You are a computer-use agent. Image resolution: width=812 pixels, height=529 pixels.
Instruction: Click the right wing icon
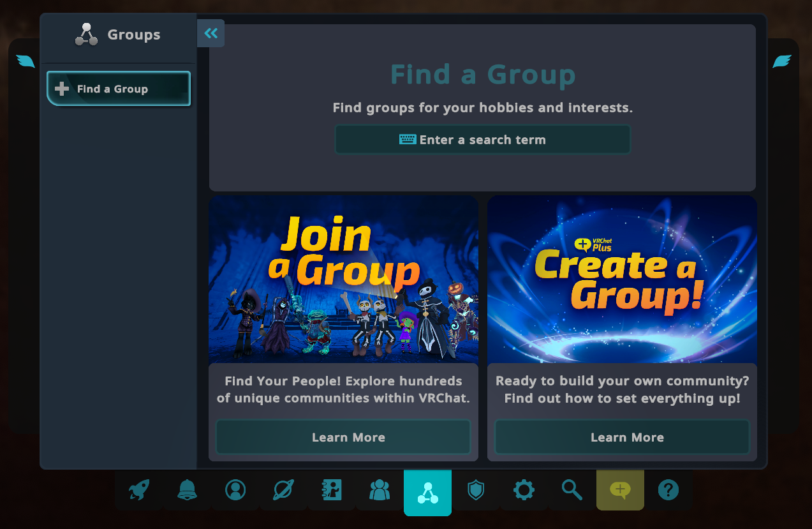(782, 61)
